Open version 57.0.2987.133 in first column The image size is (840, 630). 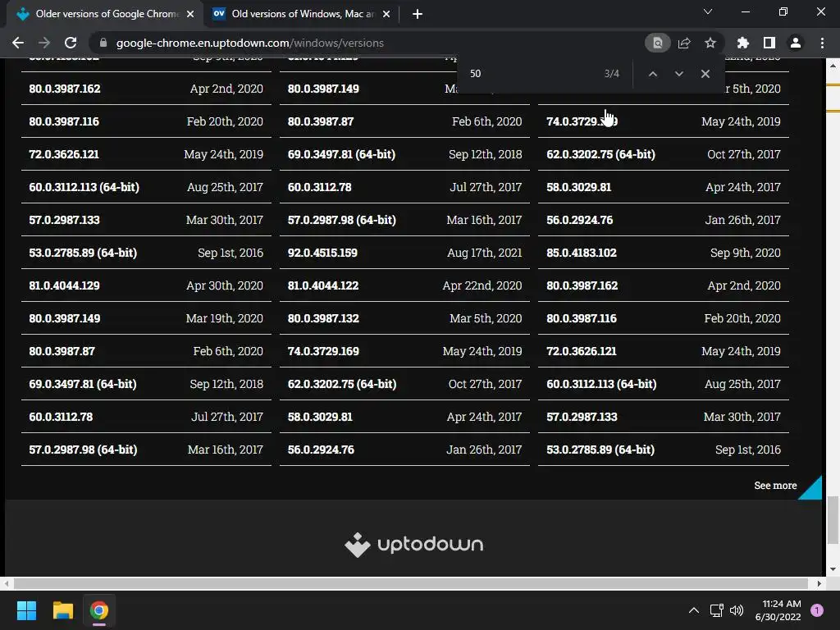pyautogui.click(x=146, y=220)
